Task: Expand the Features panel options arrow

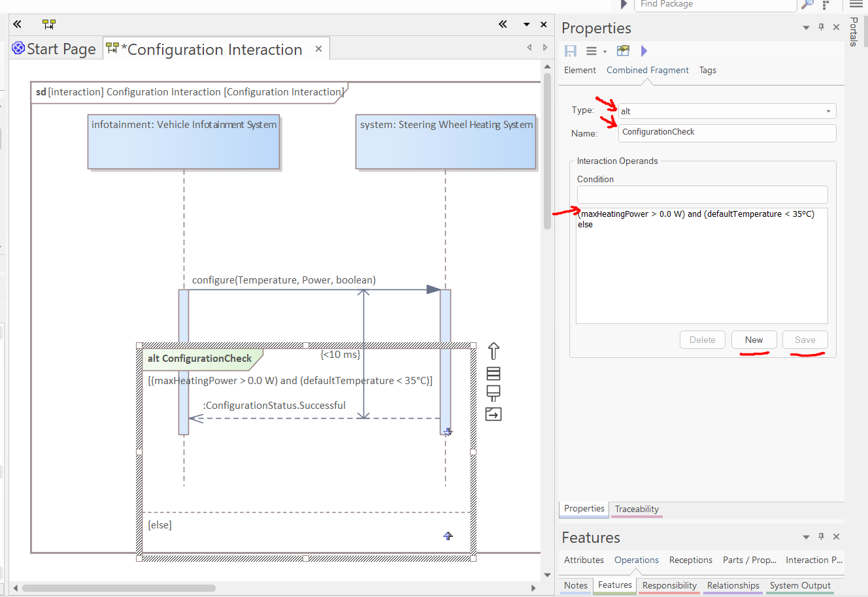Action: coord(806,537)
